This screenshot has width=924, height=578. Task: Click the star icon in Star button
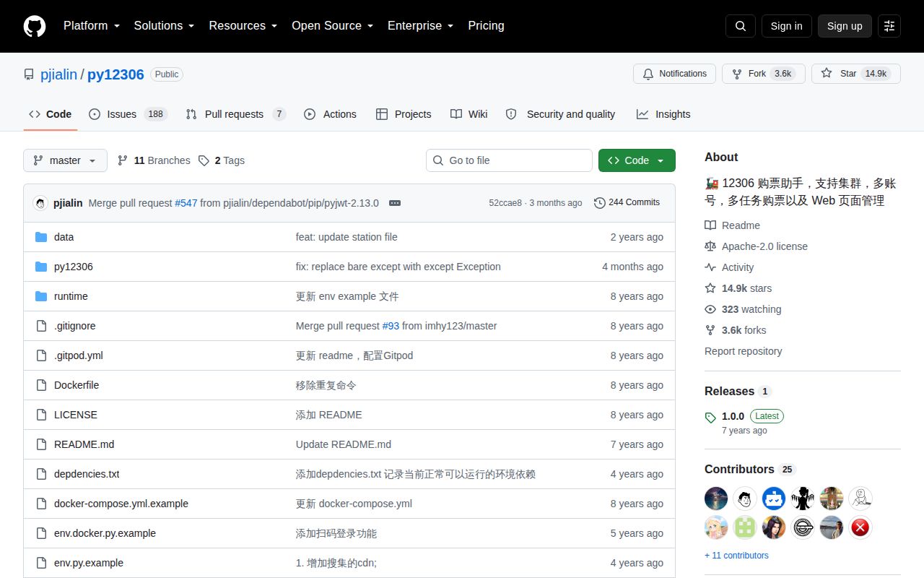click(827, 74)
